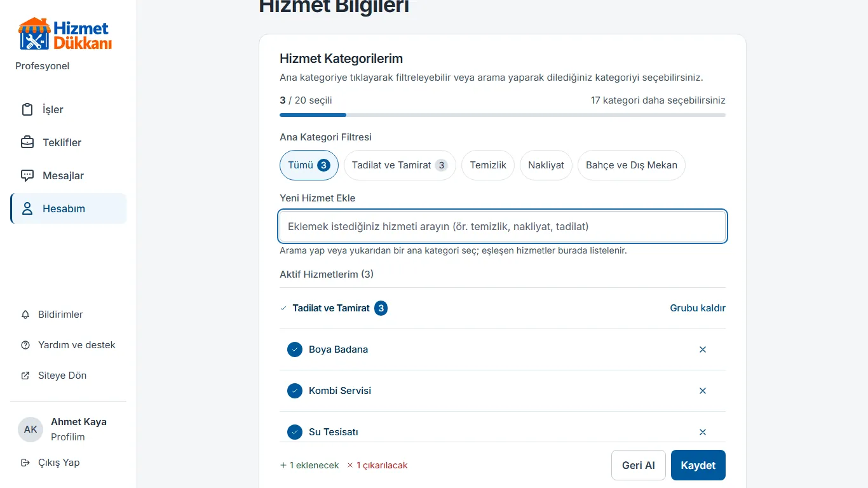The image size is (868, 488).
Task: Collapse the Tadilat ve Tamirat group
Action: pyautogui.click(x=334, y=308)
